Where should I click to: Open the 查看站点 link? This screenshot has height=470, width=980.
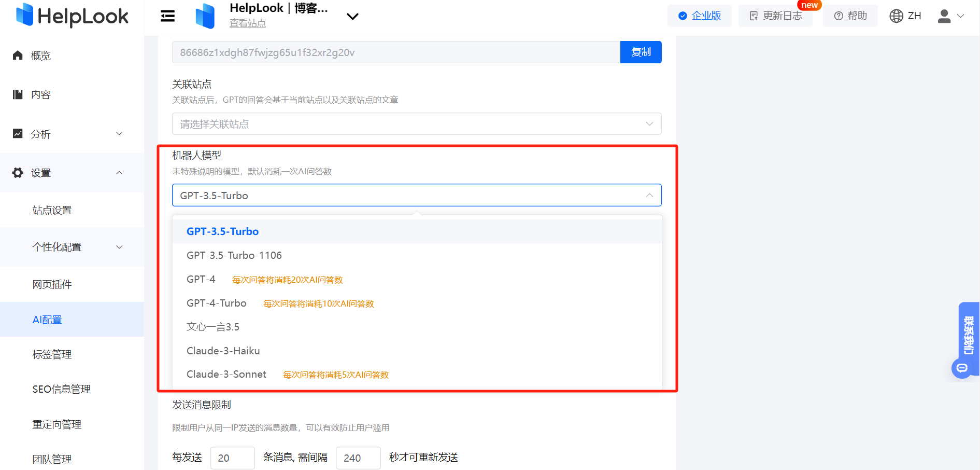(x=248, y=23)
